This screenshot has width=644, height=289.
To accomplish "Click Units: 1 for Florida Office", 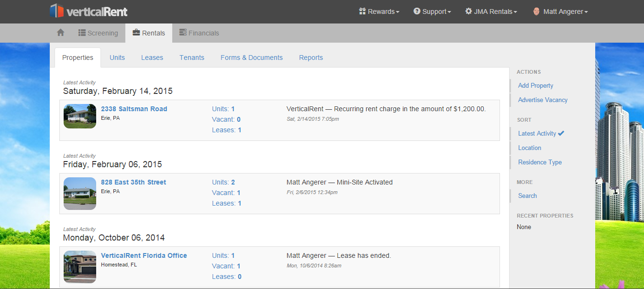I will coord(223,255).
